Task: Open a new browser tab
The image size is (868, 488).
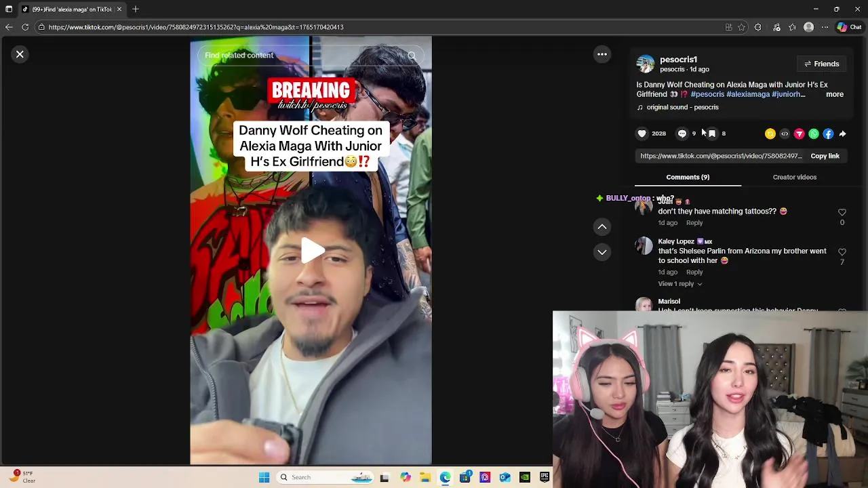Action: pyautogui.click(x=136, y=9)
